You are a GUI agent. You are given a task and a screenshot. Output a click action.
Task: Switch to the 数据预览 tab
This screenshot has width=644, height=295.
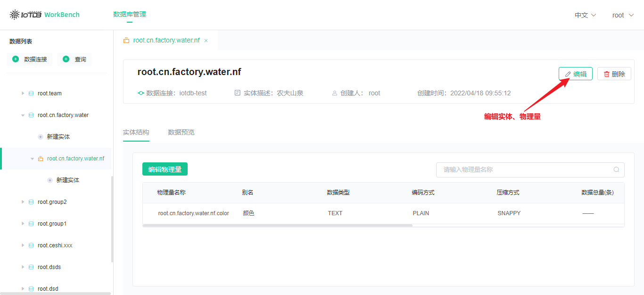(x=181, y=132)
